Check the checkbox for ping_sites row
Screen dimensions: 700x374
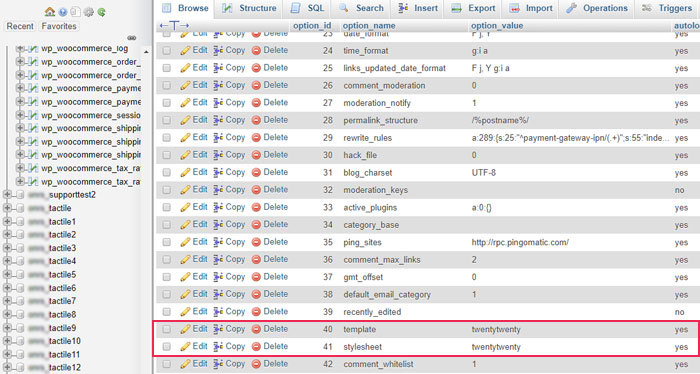coord(167,242)
